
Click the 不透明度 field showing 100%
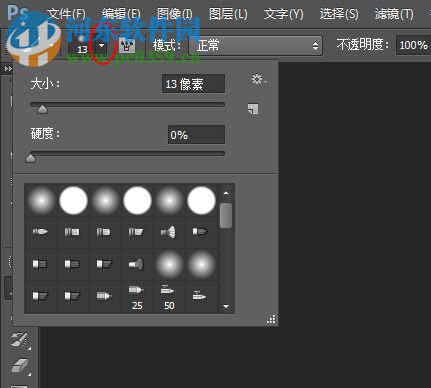click(x=413, y=45)
